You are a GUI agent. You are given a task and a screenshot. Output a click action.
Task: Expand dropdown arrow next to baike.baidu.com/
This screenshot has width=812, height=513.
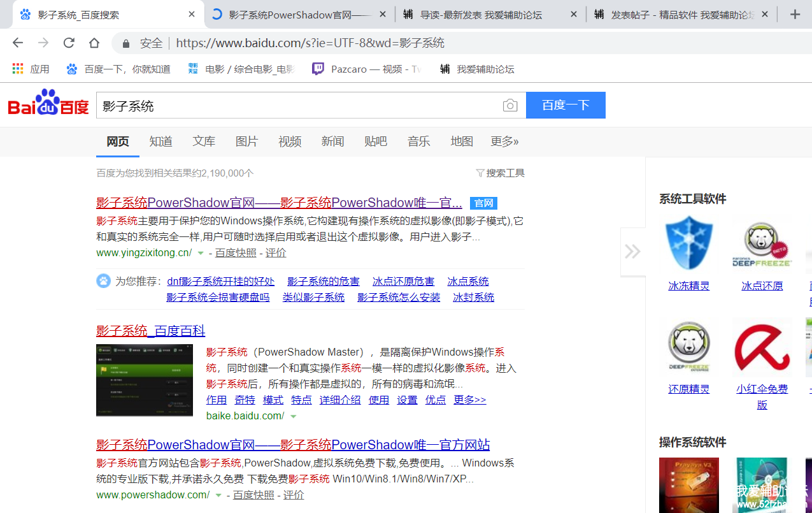click(x=294, y=417)
